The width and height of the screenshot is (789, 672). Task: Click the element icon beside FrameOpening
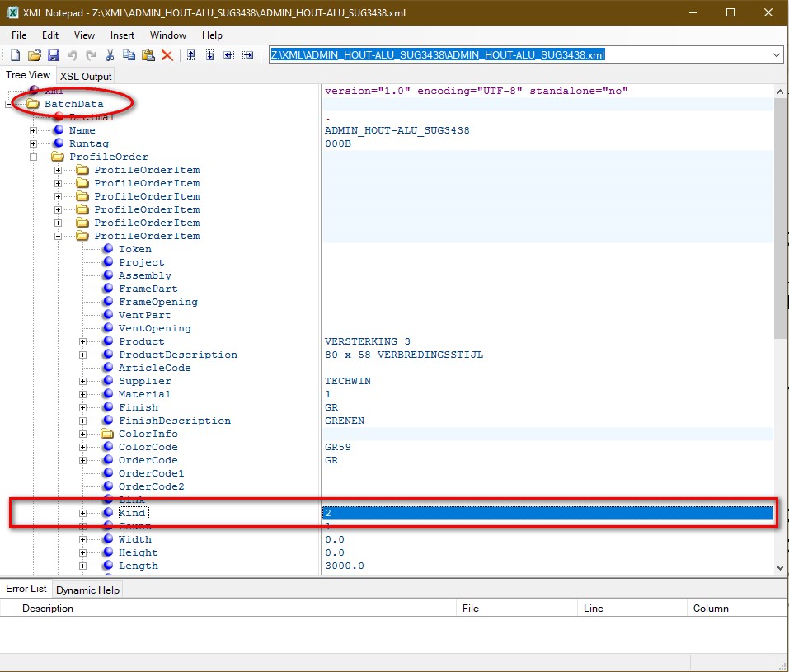click(108, 302)
